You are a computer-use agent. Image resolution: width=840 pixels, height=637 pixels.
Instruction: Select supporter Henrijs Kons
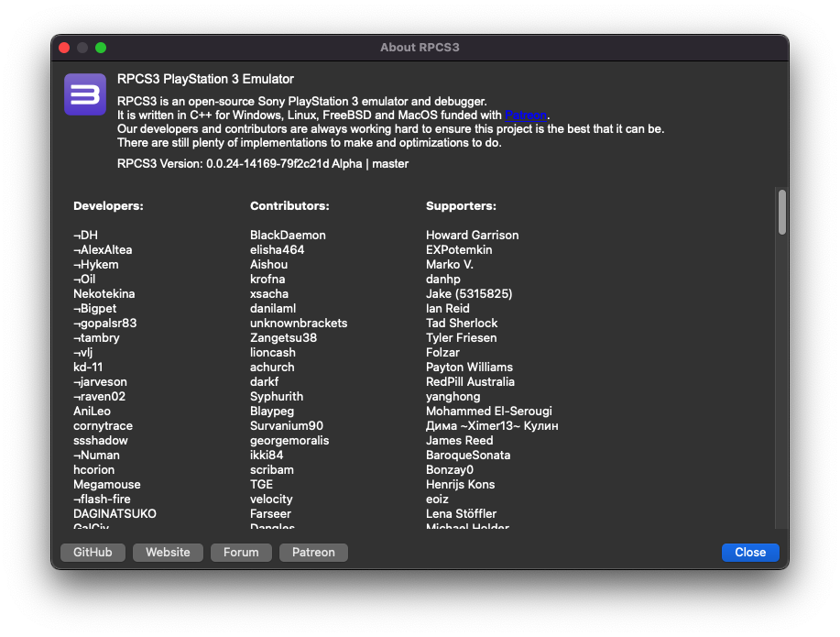pos(460,485)
